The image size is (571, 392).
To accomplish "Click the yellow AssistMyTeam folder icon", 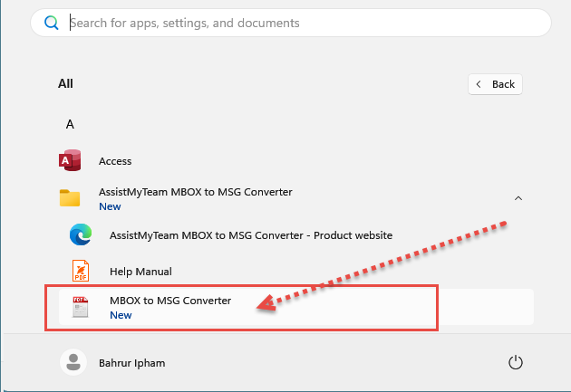I will pos(70,198).
